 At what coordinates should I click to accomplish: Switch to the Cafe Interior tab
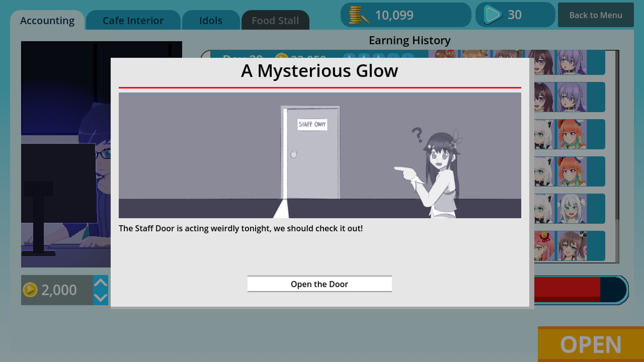[x=133, y=20]
